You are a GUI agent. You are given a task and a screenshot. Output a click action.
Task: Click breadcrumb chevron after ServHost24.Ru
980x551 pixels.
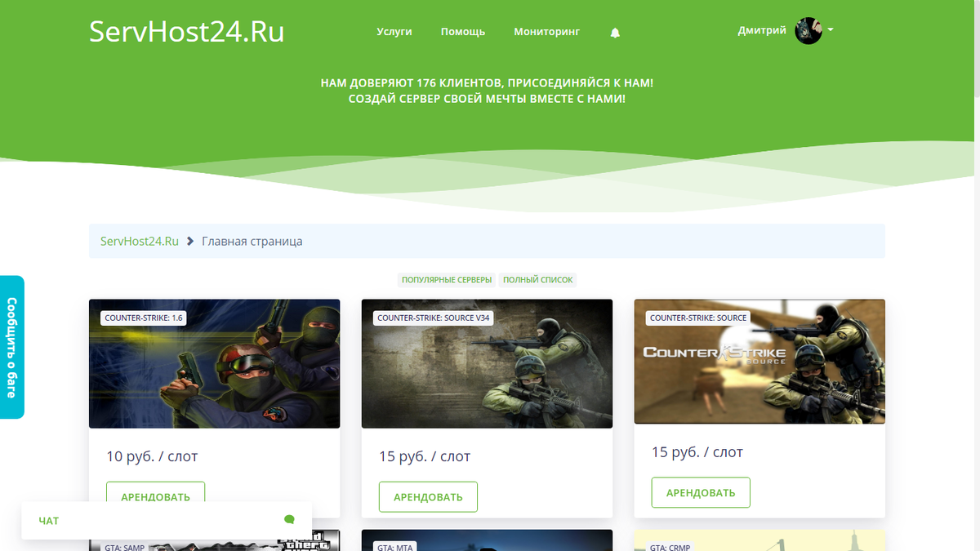tap(190, 242)
